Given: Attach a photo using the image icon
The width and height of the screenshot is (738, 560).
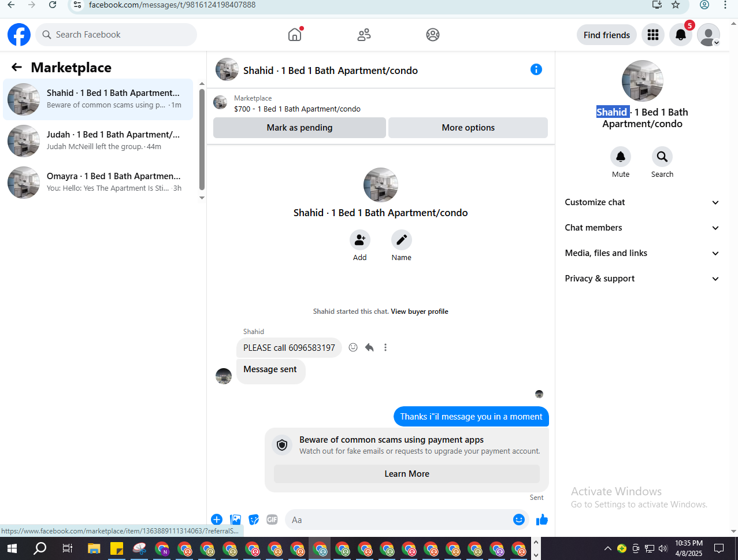Looking at the screenshot, I should (235, 520).
